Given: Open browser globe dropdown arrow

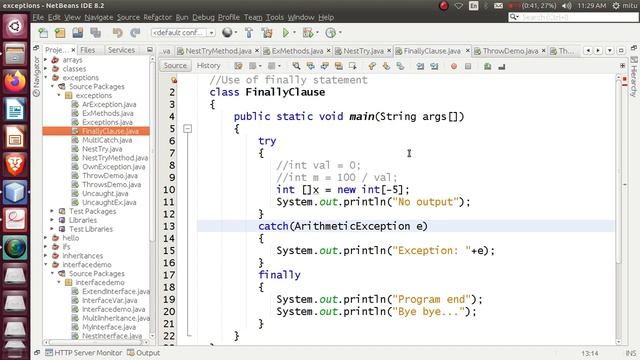Looking at the screenshot, I should coord(236,33).
